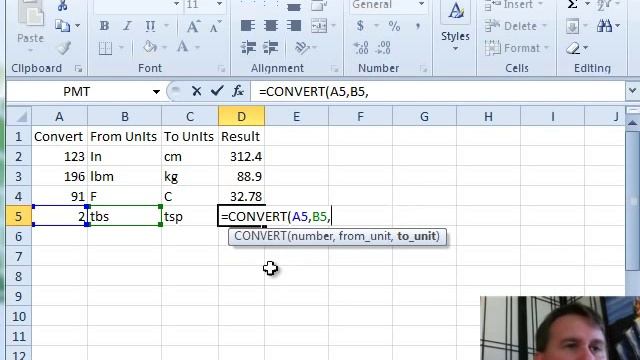Confirm formula with Enter checkmark

217,91
